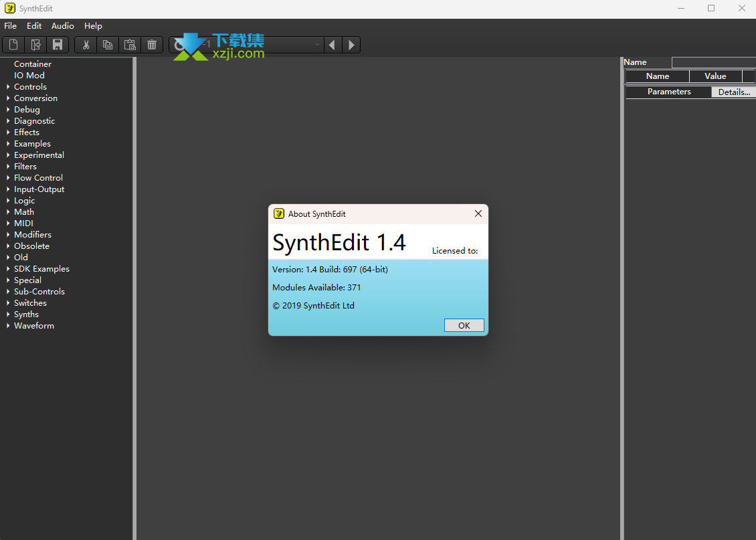Expand the Flow Control module category
Image resolution: width=756 pixels, height=540 pixels.
8,178
